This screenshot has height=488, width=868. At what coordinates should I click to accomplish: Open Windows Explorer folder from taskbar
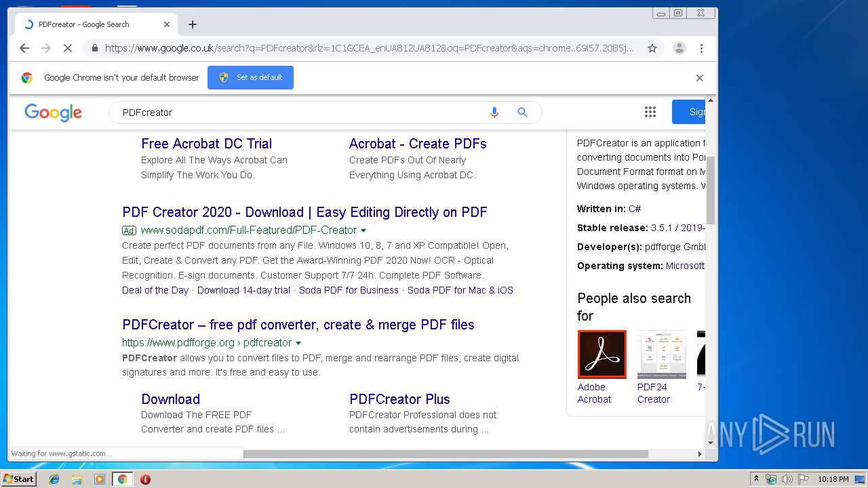pyautogui.click(x=77, y=479)
